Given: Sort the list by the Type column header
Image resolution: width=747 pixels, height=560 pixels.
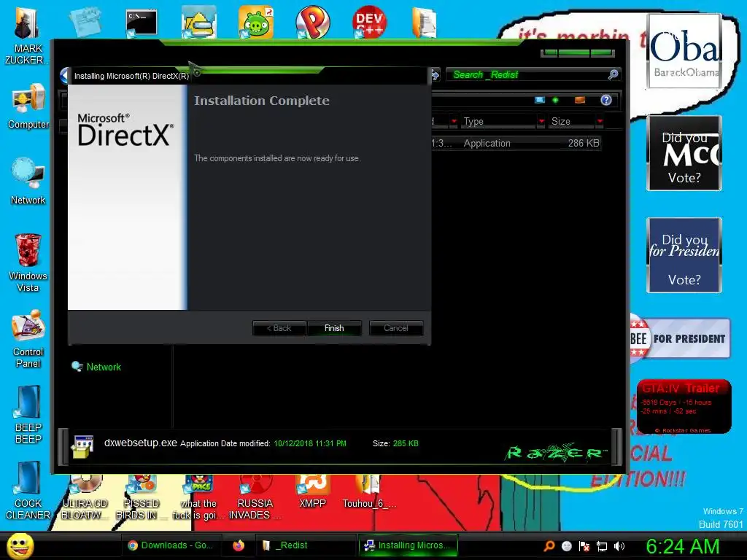Looking at the screenshot, I should pos(498,122).
